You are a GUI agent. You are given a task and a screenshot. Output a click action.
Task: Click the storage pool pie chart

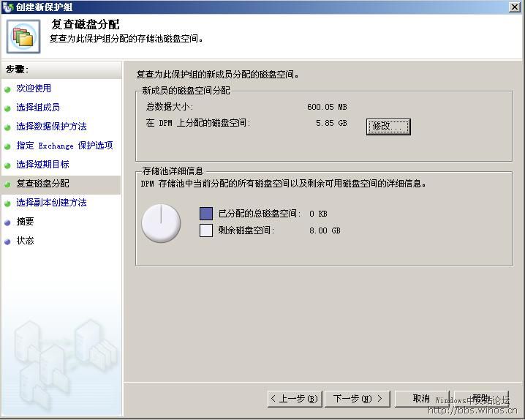[161, 223]
